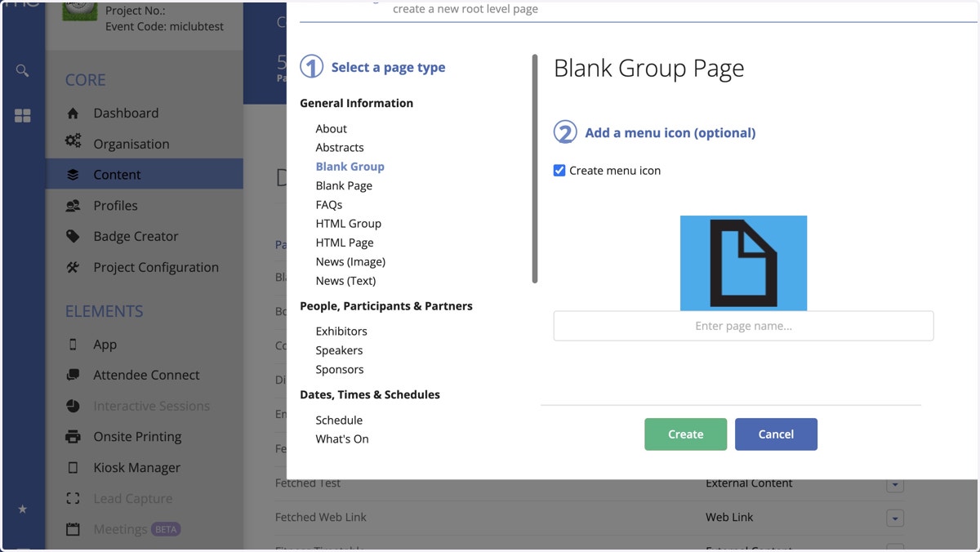Pick Sponsors page type
Screen dimensions: 980x552
click(x=340, y=369)
